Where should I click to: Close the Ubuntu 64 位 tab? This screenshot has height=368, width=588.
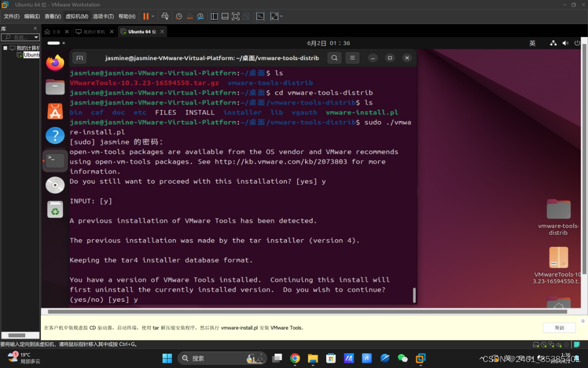(x=162, y=32)
